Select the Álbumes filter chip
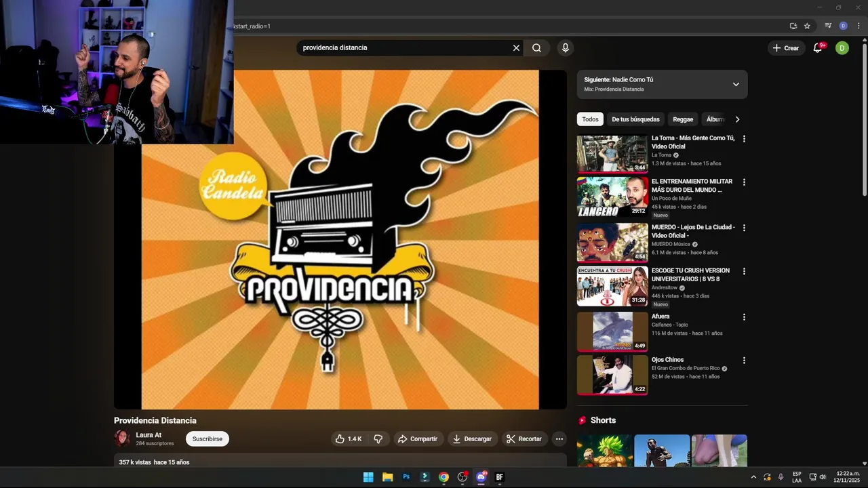 click(x=715, y=119)
